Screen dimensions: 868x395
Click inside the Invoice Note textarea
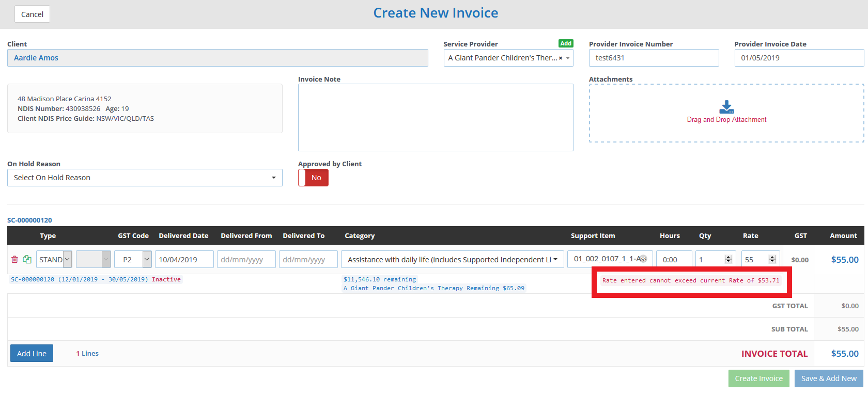(x=436, y=118)
